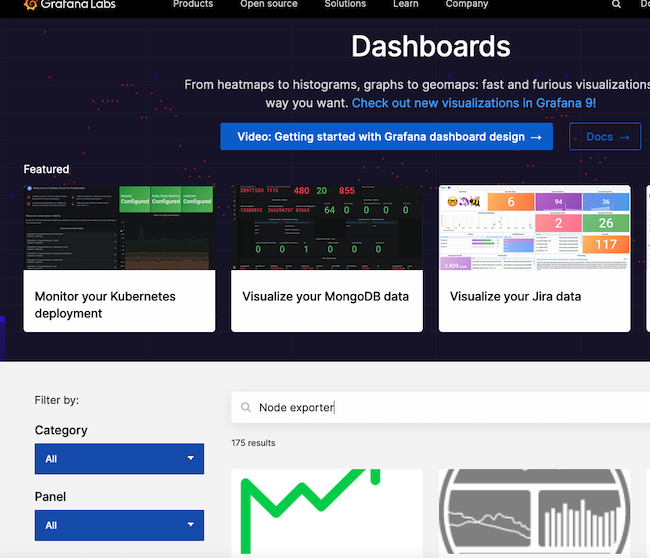The image size is (650, 558).
Task: Open the MongoDB data dashboard thumbnail
Action: coord(326,228)
